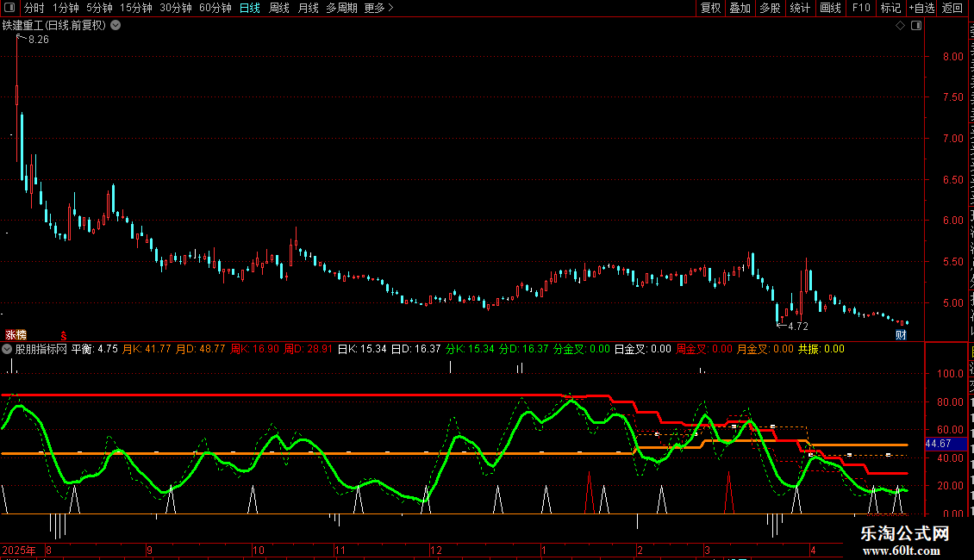
Task: Click the 100.0 indicator axis label
Action: (x=951, y=374)
